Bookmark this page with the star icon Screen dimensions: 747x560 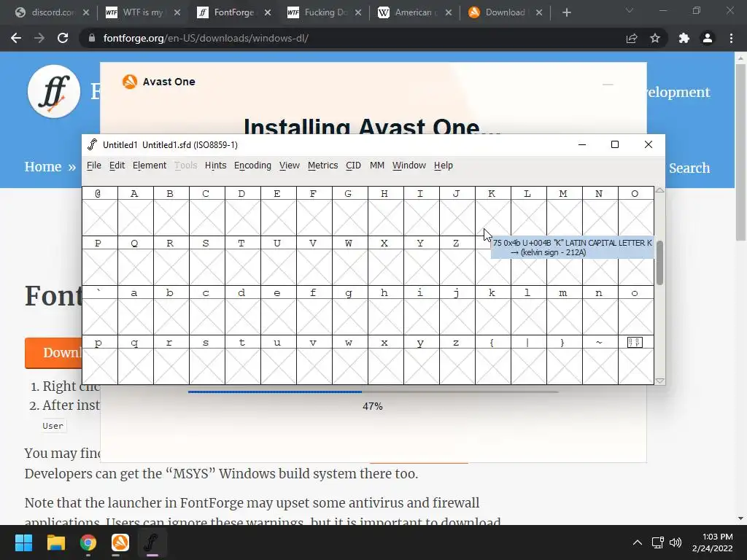(x=655, y=38)
